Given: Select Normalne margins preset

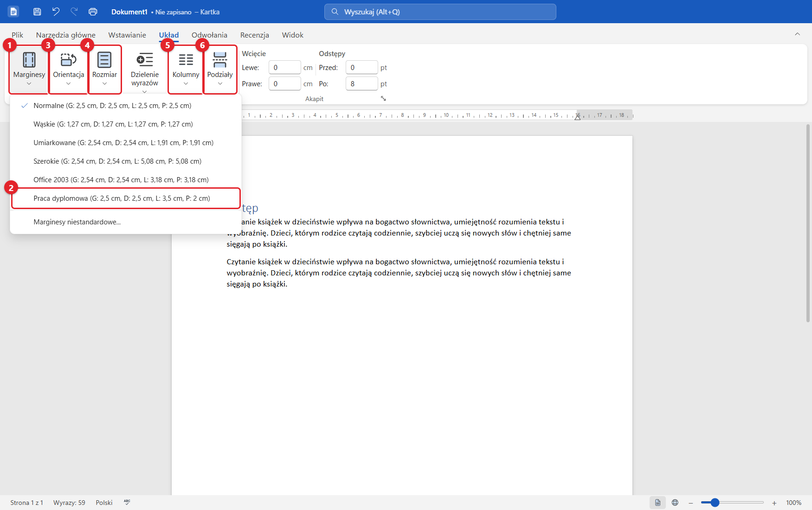Looking at the screenshot, I should (x=125, y=106).
